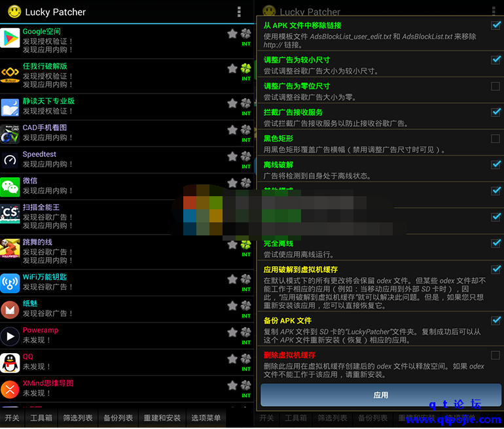Select the QQ app name
Image resolution: width=504 pixels, height=429 pixels.
pyautogui.click(x=27, y=357)
